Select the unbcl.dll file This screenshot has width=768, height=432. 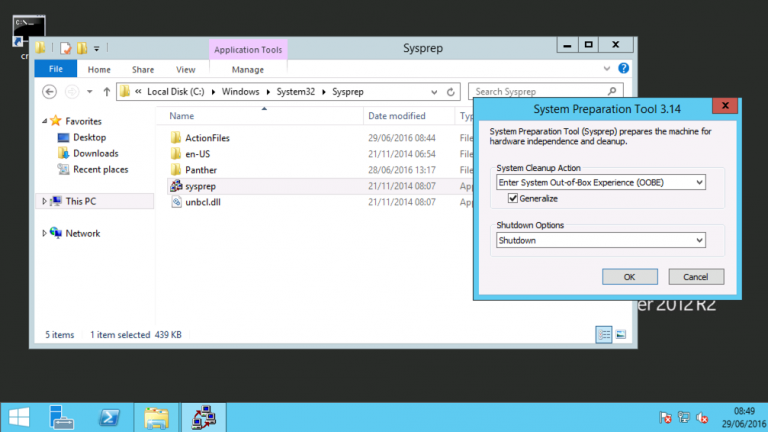click(203, 202)
